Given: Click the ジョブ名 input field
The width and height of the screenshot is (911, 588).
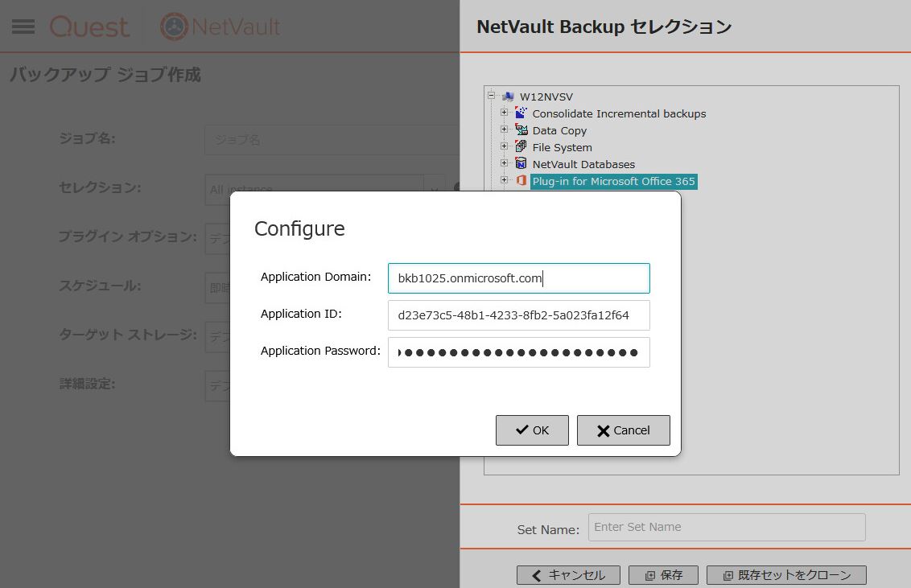Looking at the screenshot, I should click(332, 140).
